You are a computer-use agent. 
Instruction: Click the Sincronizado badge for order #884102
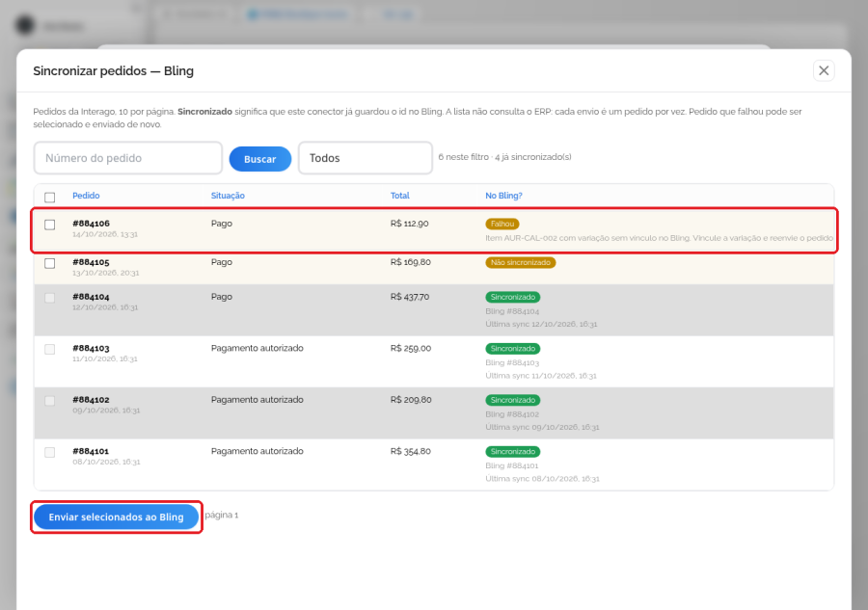coord(513,400)
